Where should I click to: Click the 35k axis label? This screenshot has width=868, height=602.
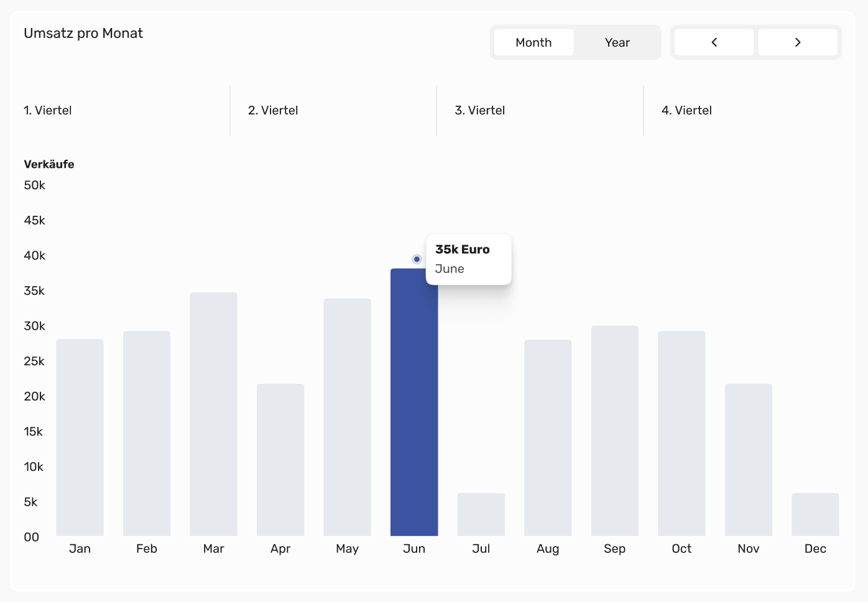pyautogui.click(x=34, y=290)
